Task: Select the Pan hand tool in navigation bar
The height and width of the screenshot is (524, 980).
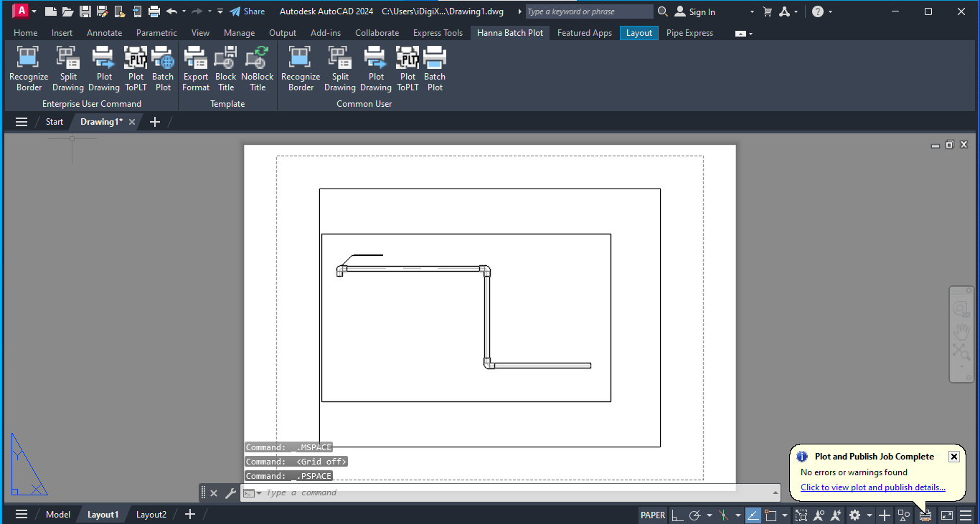Action: 961,330
